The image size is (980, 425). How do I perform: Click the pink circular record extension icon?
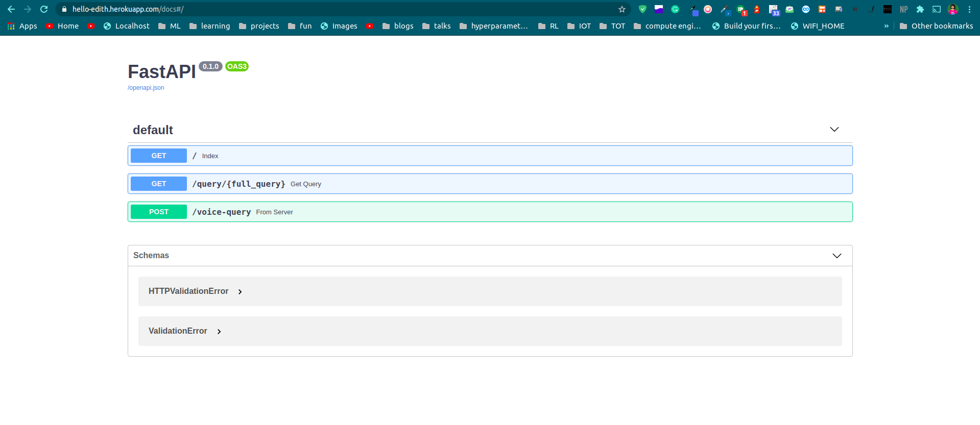point(708,9)
